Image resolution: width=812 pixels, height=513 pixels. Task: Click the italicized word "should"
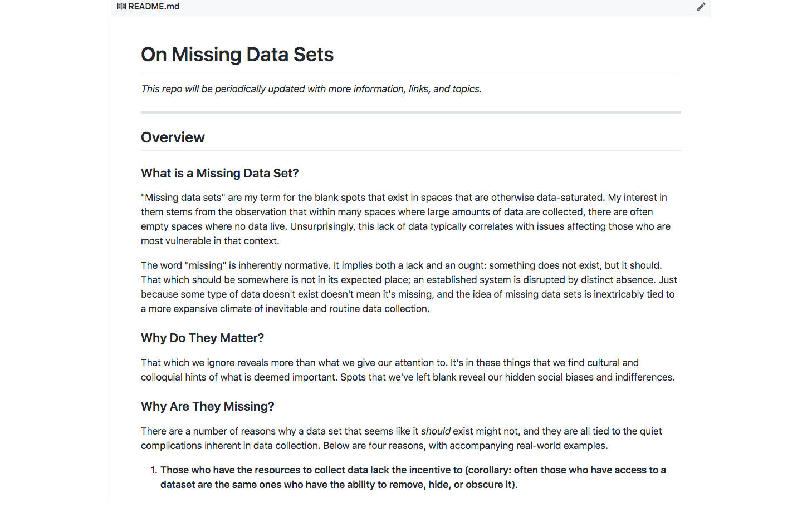pos(436,431)
